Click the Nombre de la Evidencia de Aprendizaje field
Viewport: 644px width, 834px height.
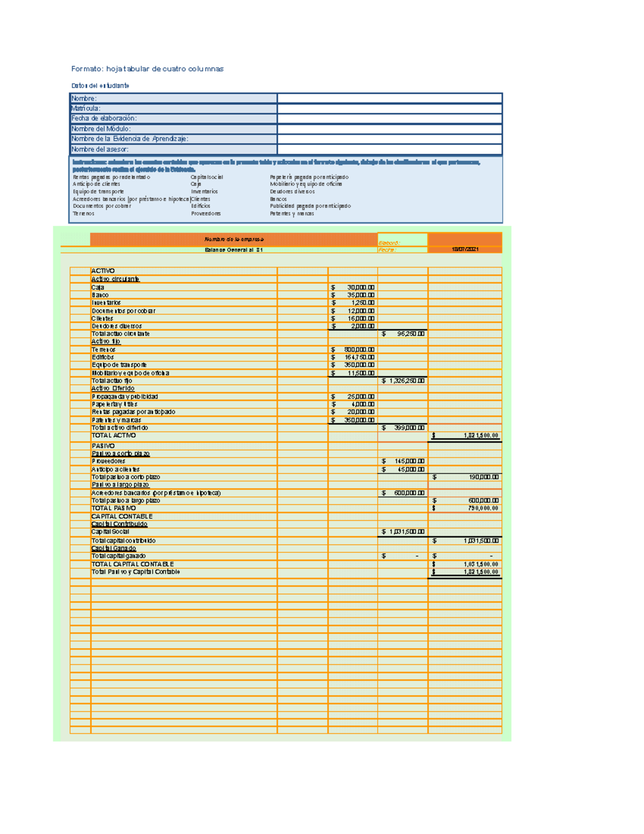pyautogui.click(x=389, y=139)
